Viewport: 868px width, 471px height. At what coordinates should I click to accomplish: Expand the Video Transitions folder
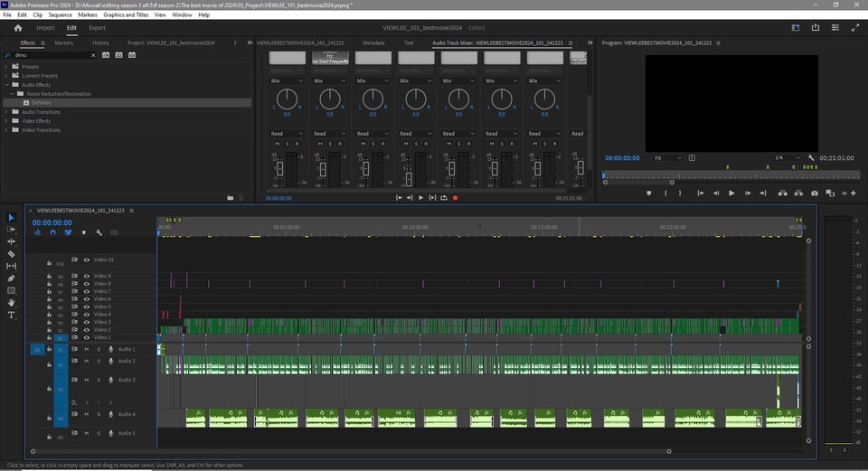point(6,130)
